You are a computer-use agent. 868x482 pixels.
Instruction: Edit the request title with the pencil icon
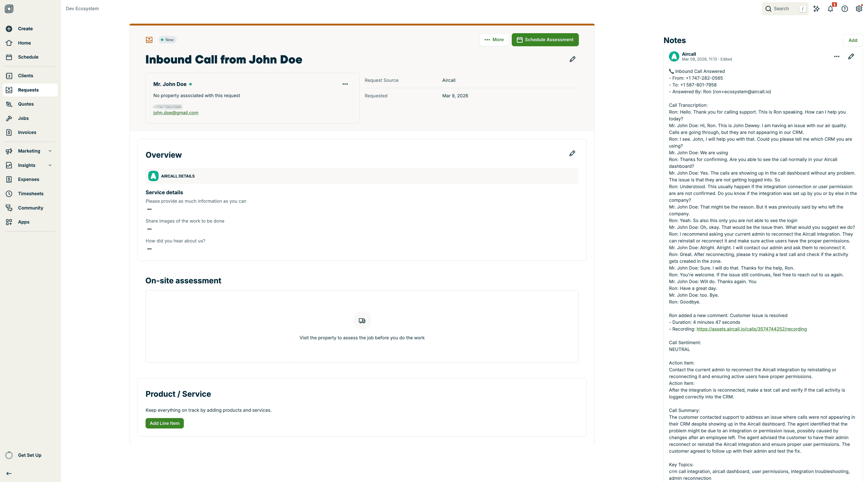pyautogui.click(x=573, y=59)
